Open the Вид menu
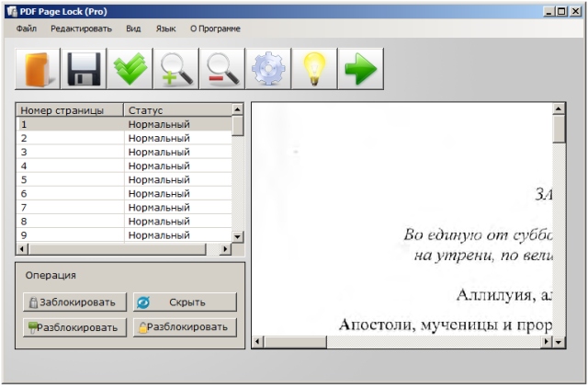 click(x=133, y=29)
